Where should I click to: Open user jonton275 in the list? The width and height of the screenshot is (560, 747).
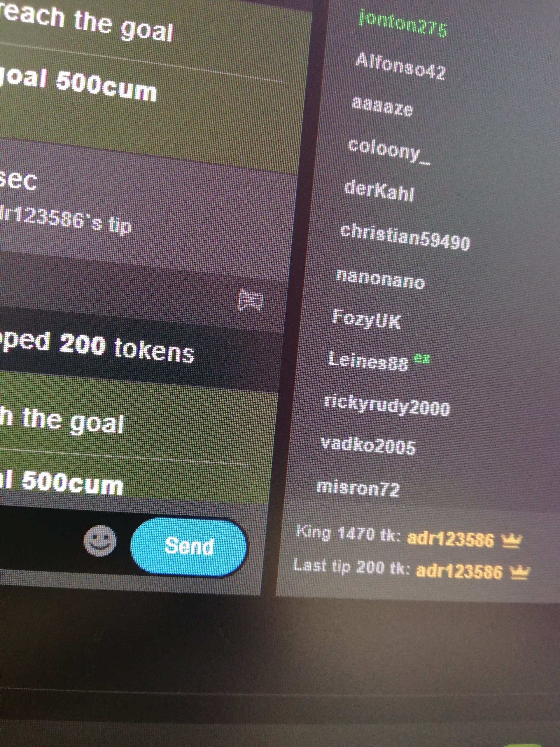point(403,23)
